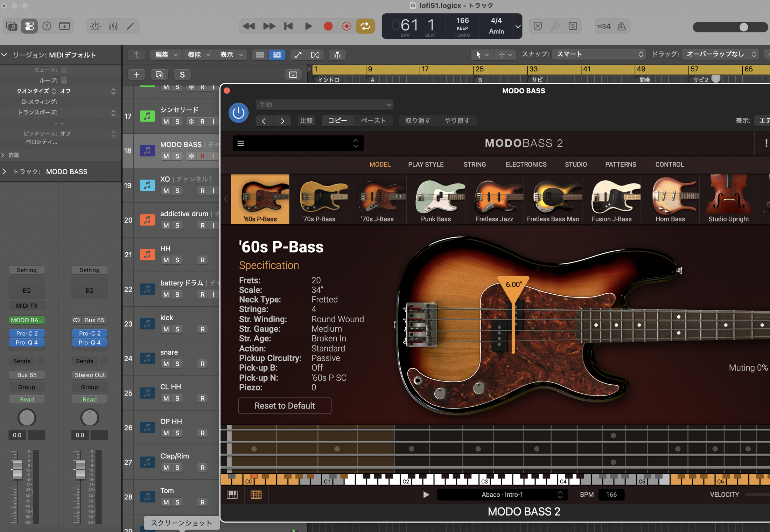This screenshot has width=770, height=532.
Task: Toggle the metronome icon
Action: (622, 26)
